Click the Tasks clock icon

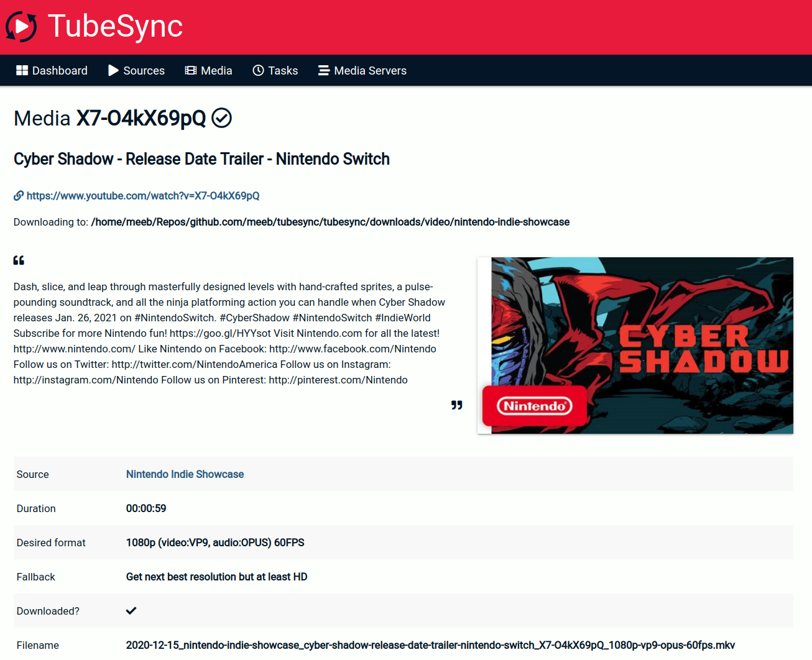tap(258, 70)
